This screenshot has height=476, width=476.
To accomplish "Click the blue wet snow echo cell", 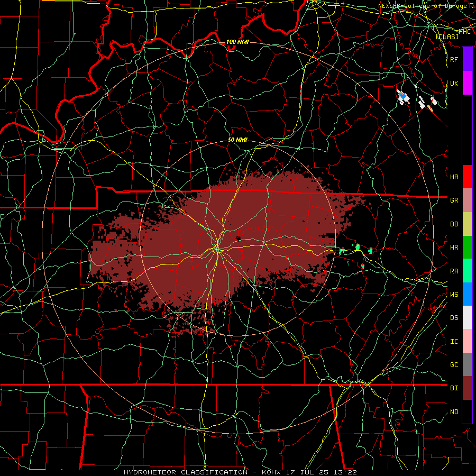I will (404, 96).
